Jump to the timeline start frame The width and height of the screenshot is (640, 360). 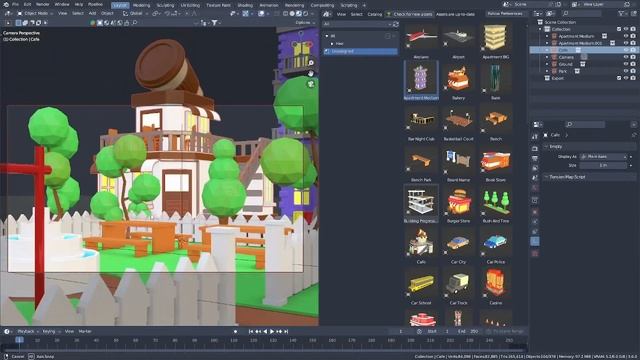click(x=251, y=331)
